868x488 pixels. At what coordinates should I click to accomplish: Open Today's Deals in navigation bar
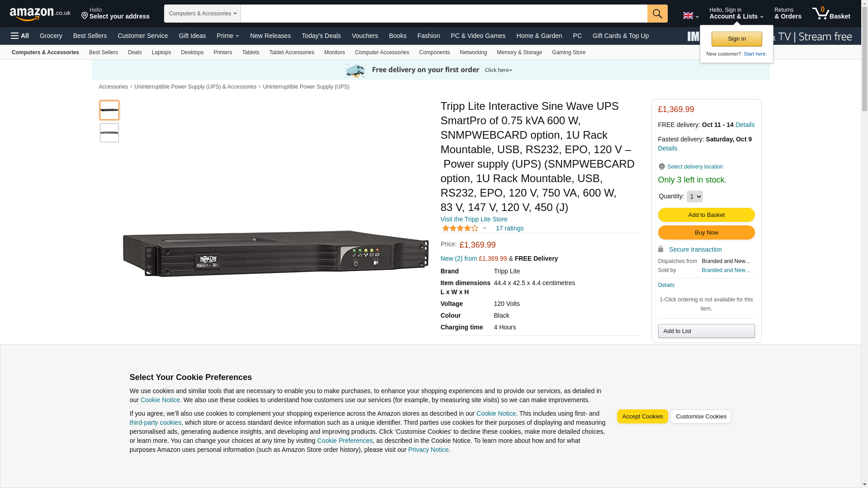coord(321,36)
